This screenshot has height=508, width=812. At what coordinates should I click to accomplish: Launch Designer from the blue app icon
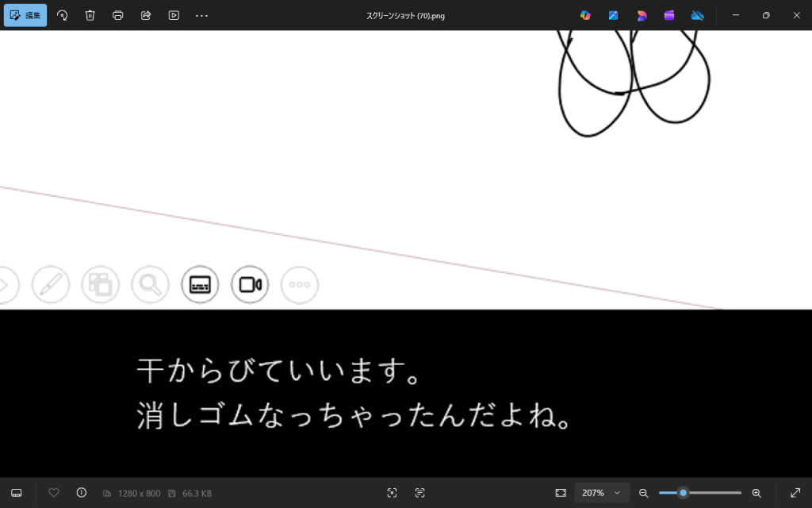(x=613, y=15)
